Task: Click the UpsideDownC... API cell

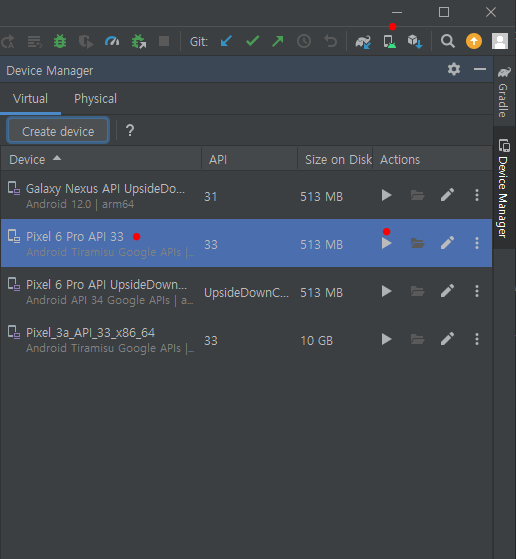Action: click(x=246, y=293)
